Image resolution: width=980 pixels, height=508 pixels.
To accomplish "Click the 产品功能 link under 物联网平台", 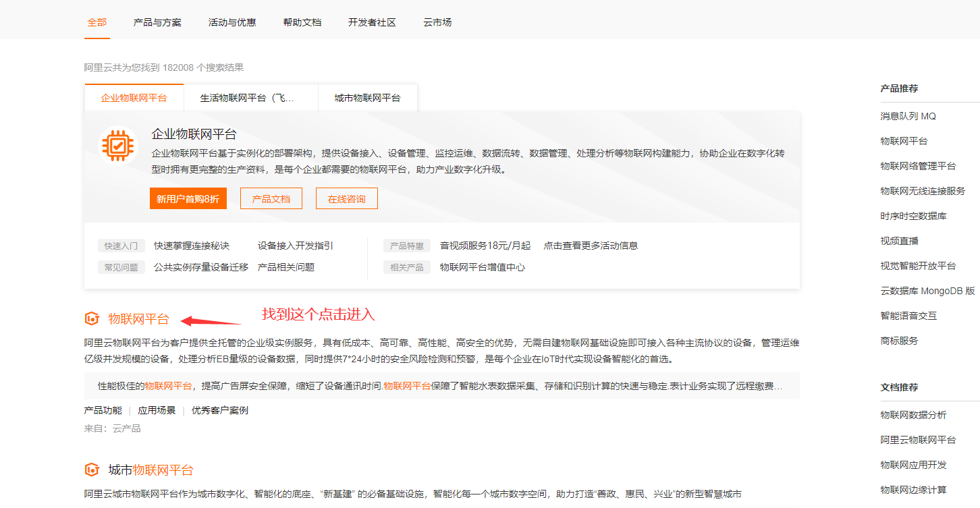I will click(x=103, y=410).
